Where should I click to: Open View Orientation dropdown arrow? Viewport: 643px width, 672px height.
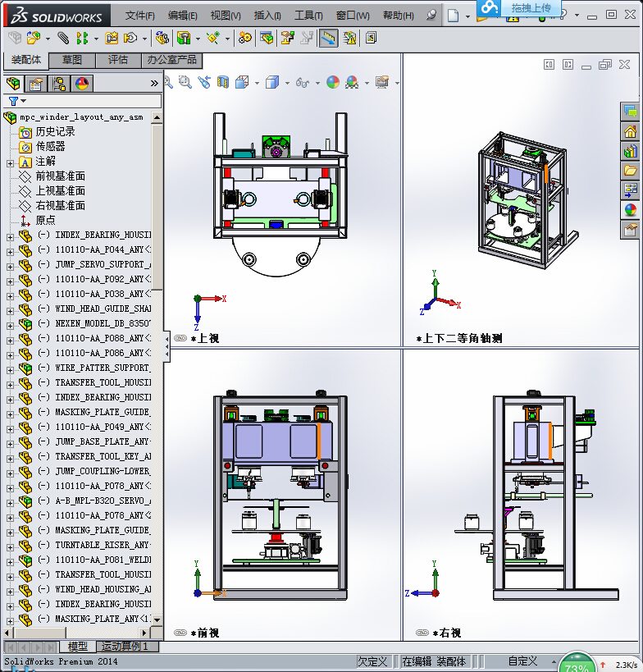click(257, 83)
